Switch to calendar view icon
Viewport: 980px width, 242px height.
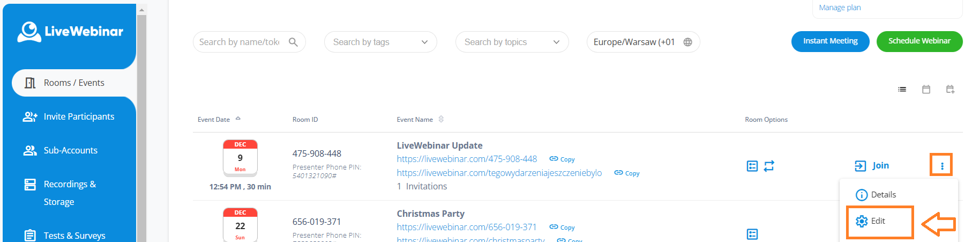coord(926,90)
